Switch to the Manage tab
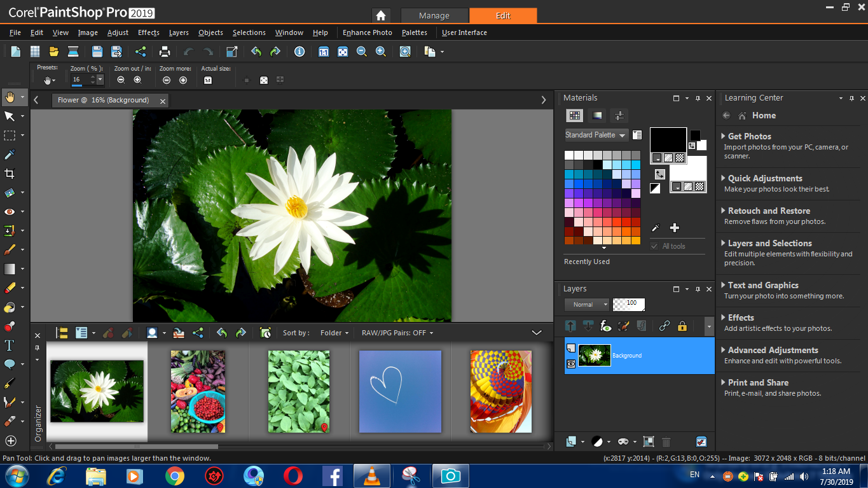This screenshot has width=868, height=488. [x=434, y=16]
